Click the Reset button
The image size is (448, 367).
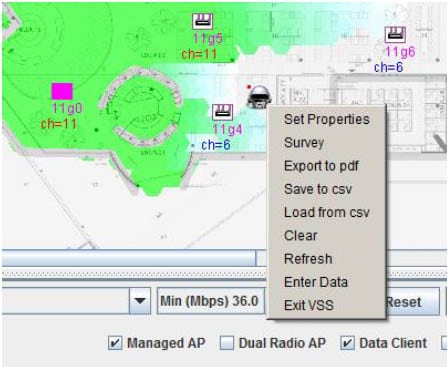(413, 302)
